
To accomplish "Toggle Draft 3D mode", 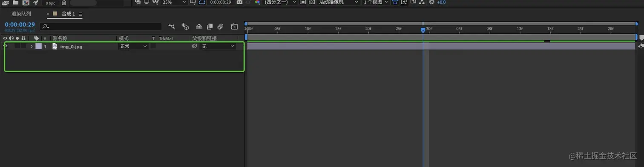I will (185, 26).
